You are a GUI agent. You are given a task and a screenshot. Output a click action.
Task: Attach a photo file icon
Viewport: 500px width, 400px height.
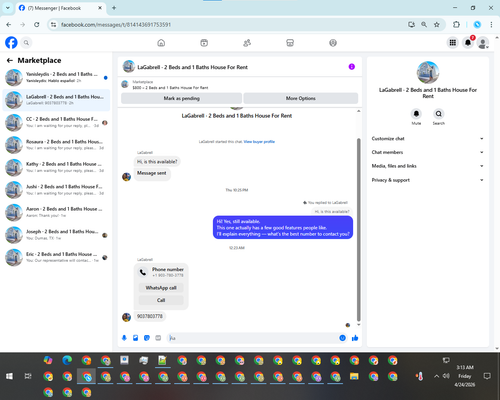[135, 338]
